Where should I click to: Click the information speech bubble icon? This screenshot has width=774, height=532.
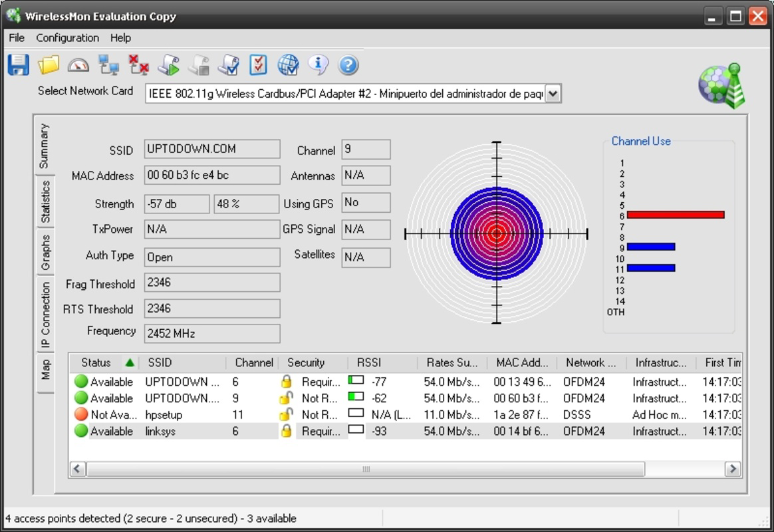pyautogui.click(x=319, y=65)
